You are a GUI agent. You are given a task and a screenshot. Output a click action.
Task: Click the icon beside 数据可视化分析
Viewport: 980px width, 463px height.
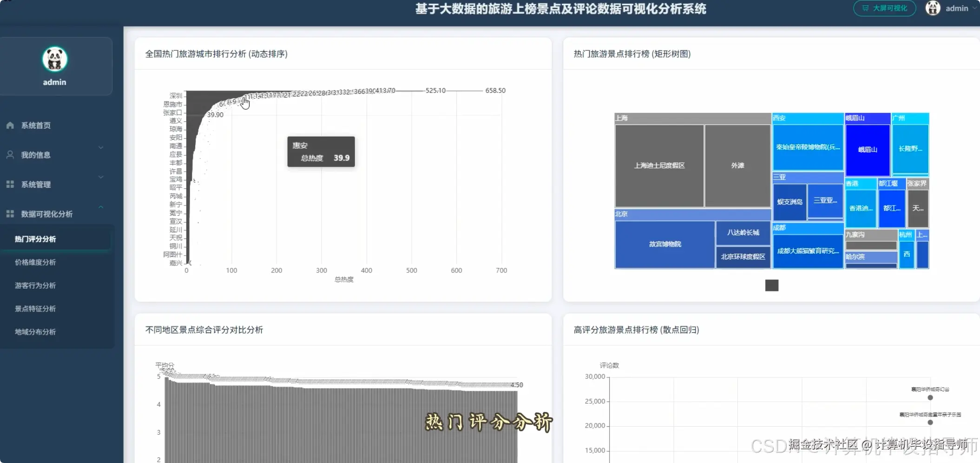pyautogui.click(x=10, y=213)
